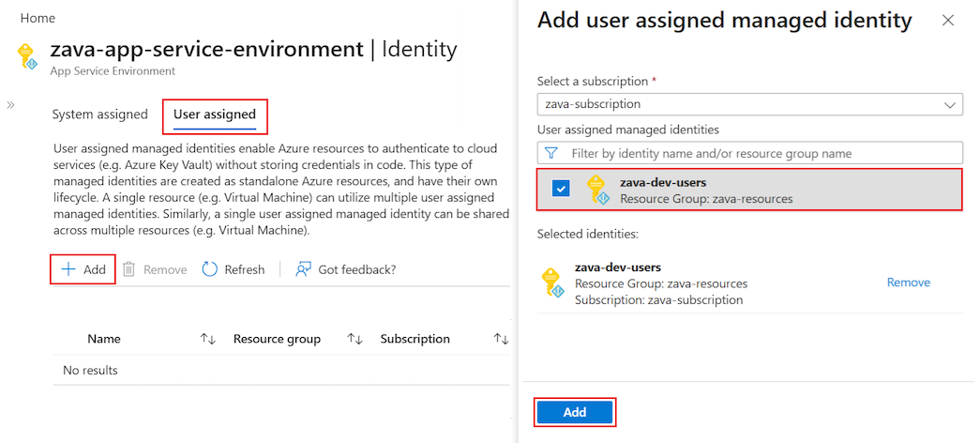Viewport: 980px width, 443px height.
Task: Open the Got feedback? link
Action: click(357, 269)
